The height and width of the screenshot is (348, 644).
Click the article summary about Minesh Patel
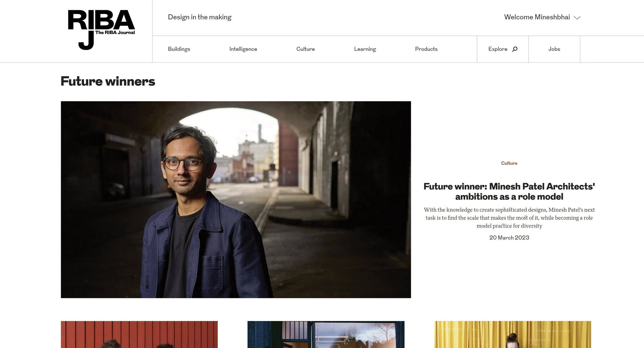tap(509, 218)
